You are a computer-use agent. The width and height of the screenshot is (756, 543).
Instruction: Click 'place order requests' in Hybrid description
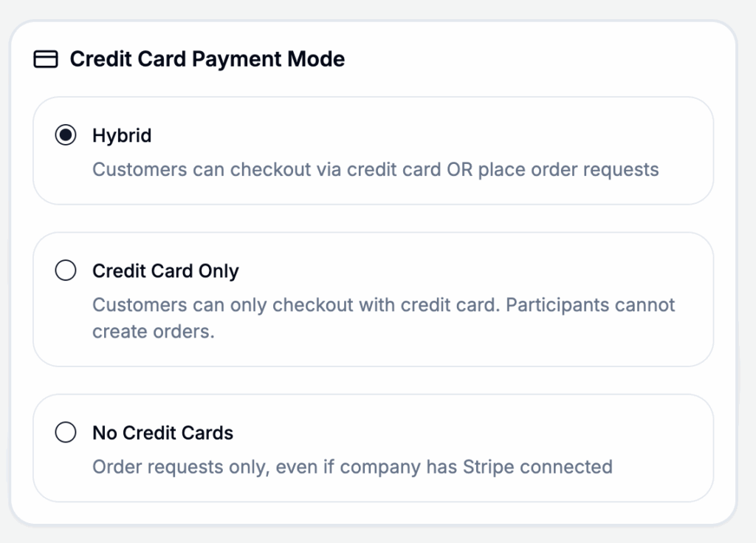click(568, 169)
